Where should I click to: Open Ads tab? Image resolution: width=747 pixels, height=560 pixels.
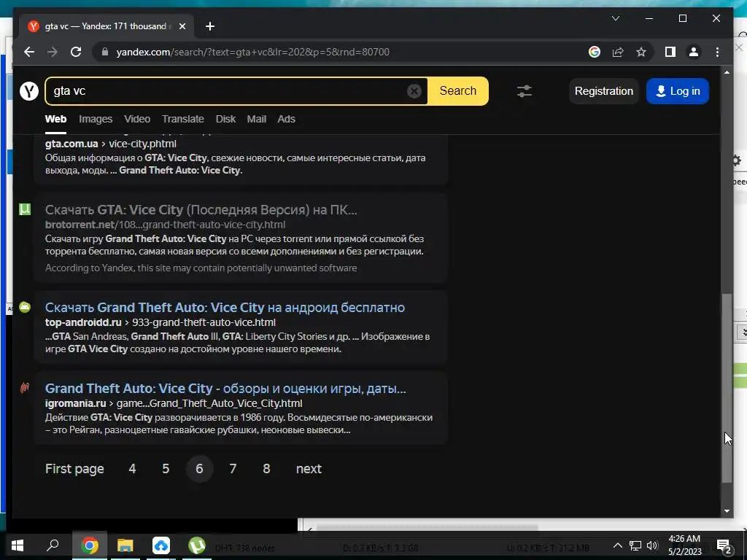(286, 119)
